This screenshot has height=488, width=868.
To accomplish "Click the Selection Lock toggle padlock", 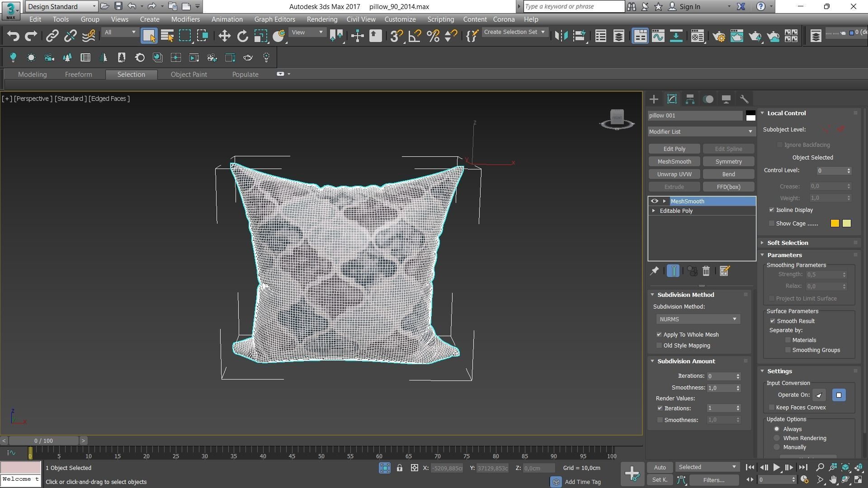I will point(400,468).
